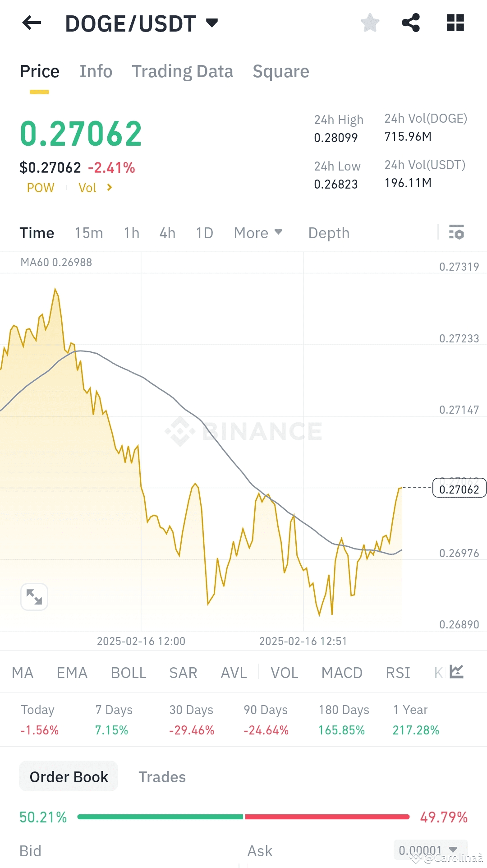The image size is (487, 868).
Task: Toggle the MACD indicator
Action: (342, 673)
